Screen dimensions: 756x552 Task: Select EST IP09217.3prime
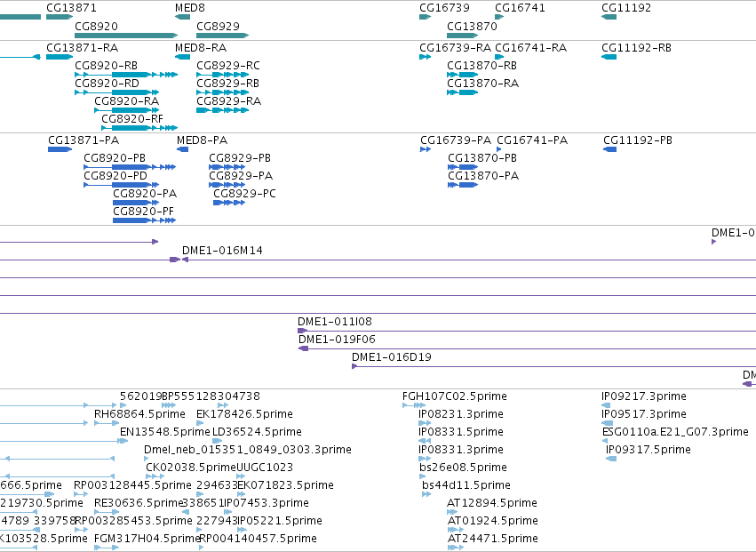[x=644, y=396]
